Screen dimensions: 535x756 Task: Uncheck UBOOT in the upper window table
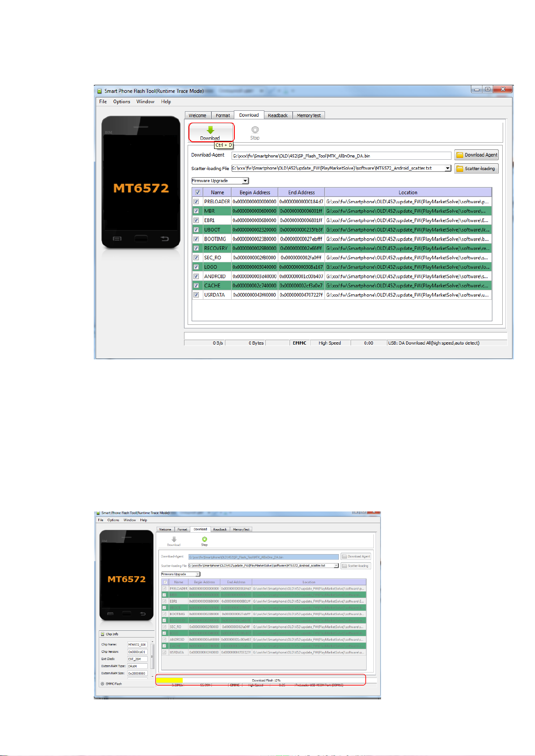(x=196, y=230)
